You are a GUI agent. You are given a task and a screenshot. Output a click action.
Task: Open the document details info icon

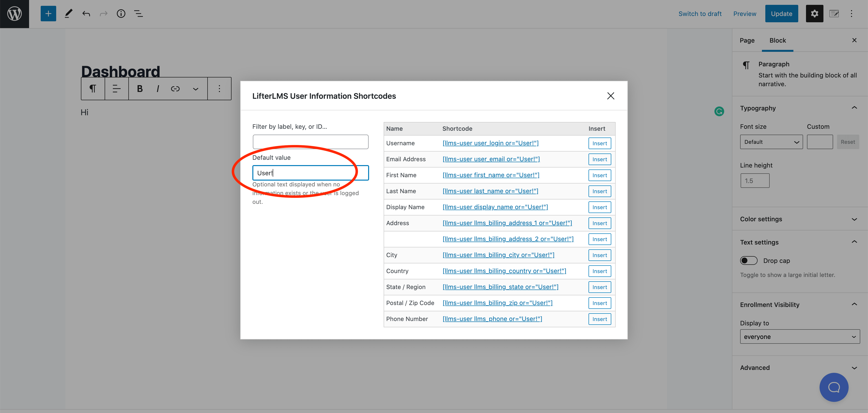(121, 14)
